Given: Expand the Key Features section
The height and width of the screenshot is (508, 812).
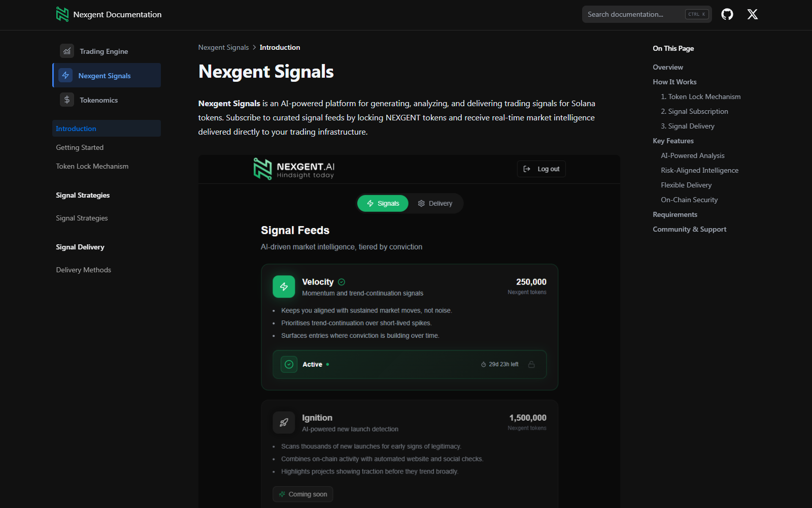Looking at the screenshot, I should 673,141.
